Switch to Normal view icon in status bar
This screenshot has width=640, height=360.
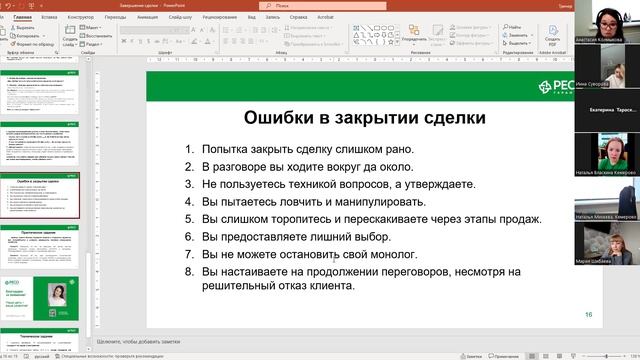(532, 356)
